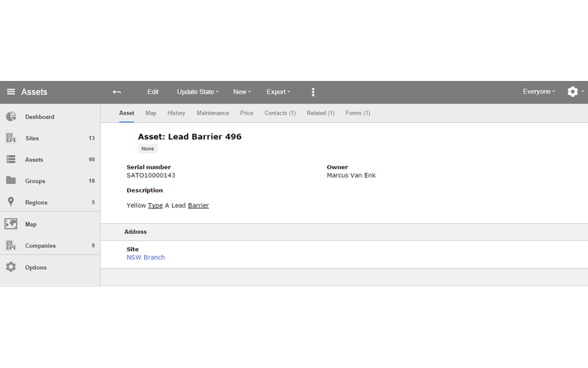Select Options label in the sidebar
588x368 pixels.
pyautogui.click(x=36, y=267)
